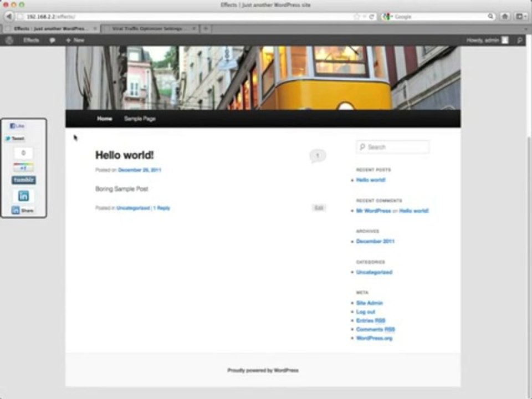The width and height of the screenshot is (532, 399).
Task: Click the admin bar search magnifier
Action: (520, 40)
